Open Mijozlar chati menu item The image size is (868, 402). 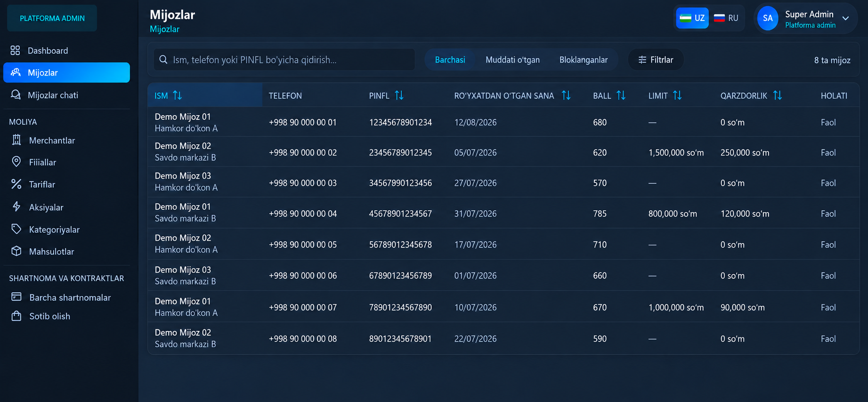tap(66, 95)
